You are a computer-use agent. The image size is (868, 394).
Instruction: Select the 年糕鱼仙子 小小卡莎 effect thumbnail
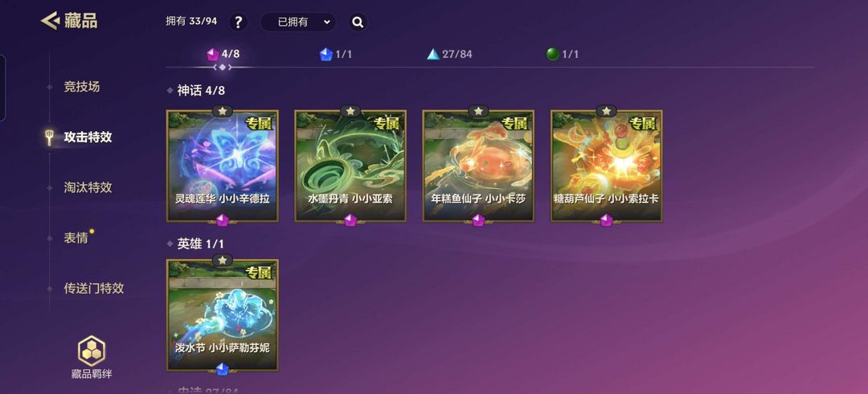478,166
